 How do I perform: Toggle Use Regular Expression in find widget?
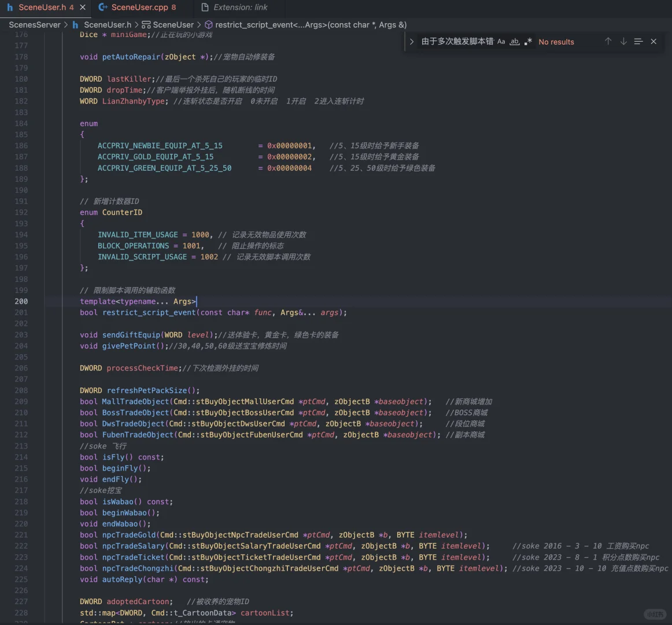click(x=528, y=42)
